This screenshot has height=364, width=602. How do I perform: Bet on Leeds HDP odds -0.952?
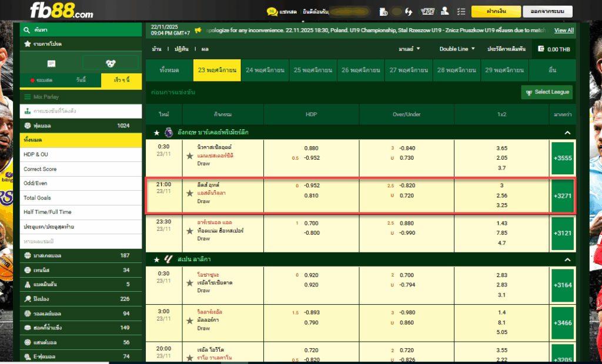pos(312,186)
